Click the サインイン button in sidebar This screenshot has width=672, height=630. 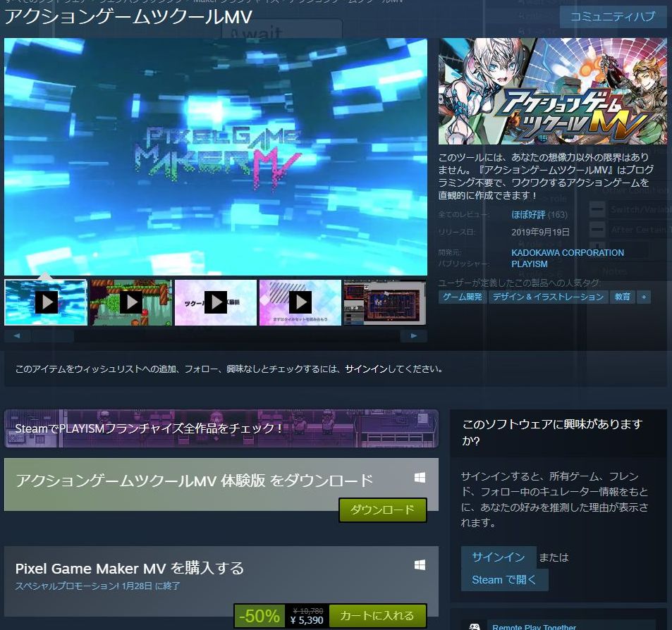(499, 557)
